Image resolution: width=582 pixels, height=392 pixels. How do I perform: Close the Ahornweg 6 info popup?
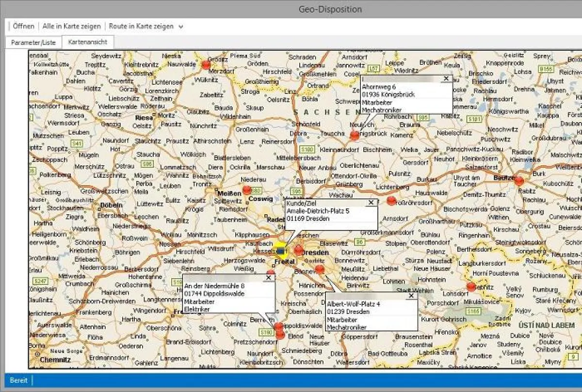pyautogui.click(x=446, y=78)
